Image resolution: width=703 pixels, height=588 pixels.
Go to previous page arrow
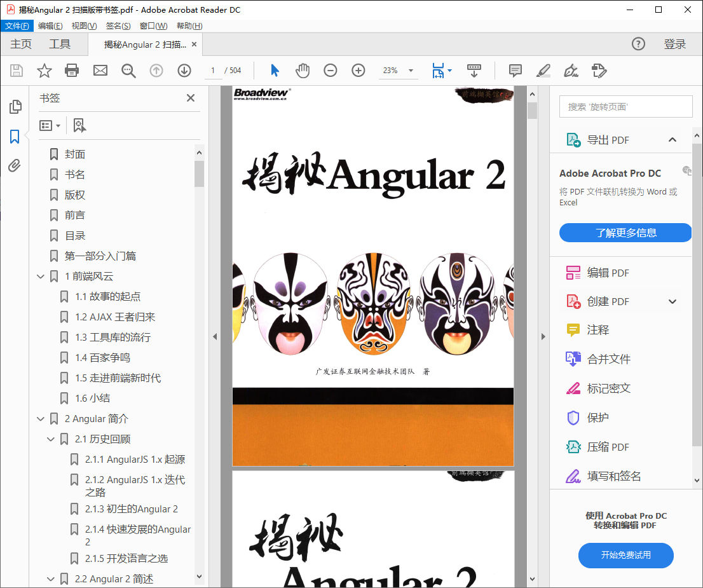(156, 71)
